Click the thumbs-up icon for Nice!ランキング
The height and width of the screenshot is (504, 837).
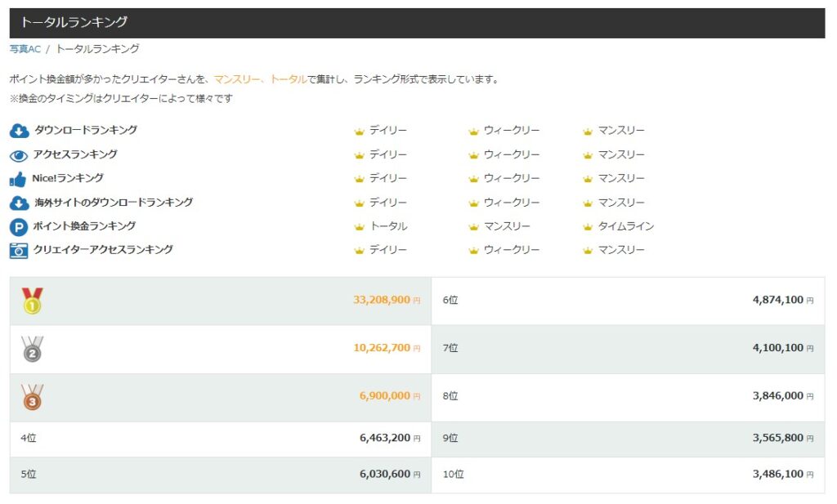point(19,178)
